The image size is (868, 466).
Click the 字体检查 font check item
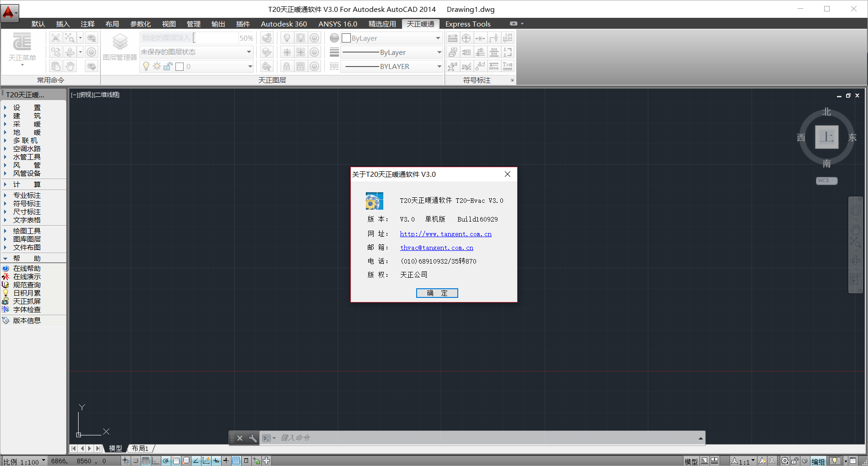[x=26, y=310]
